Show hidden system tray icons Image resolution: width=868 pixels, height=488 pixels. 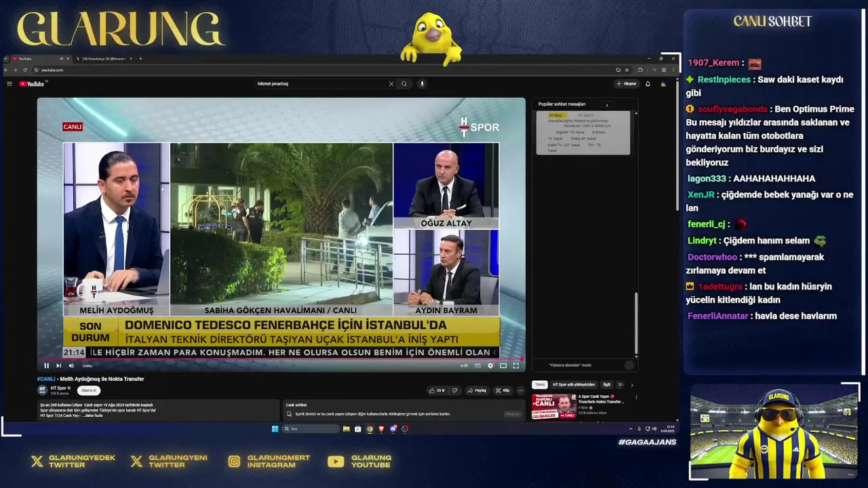[x=631, y=429]
